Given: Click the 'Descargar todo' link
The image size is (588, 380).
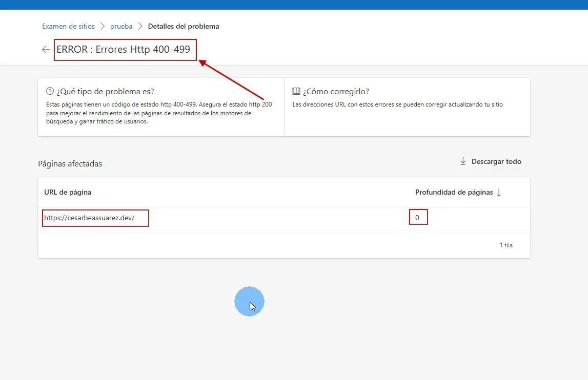Looking at the screenshot, I should click(x=495, y=161).
